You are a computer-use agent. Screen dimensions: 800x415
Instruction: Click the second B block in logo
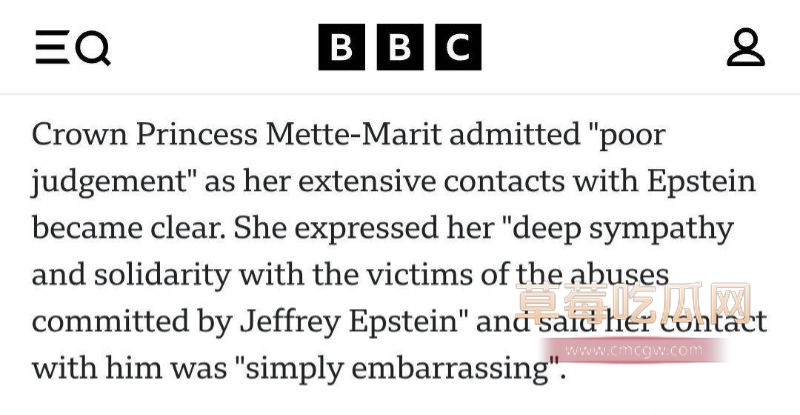(400, 47)
